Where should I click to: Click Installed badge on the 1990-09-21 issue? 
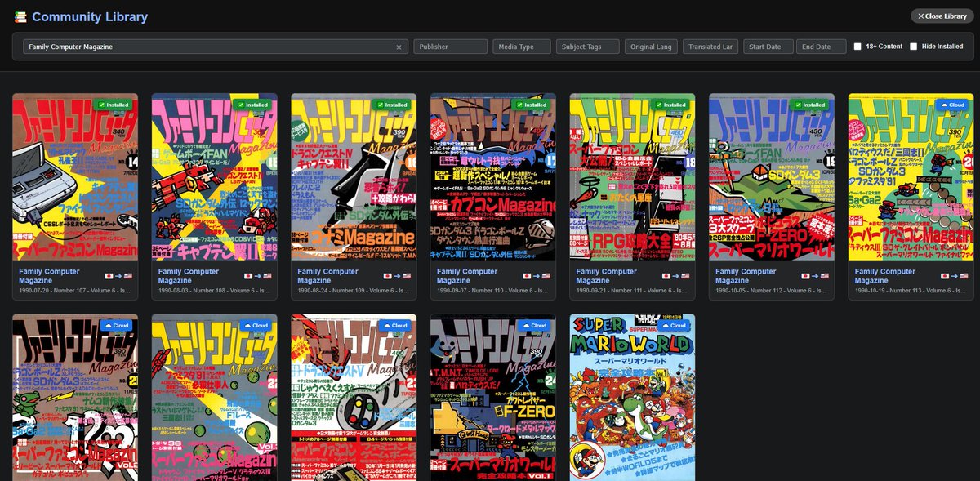pos(670,105)
